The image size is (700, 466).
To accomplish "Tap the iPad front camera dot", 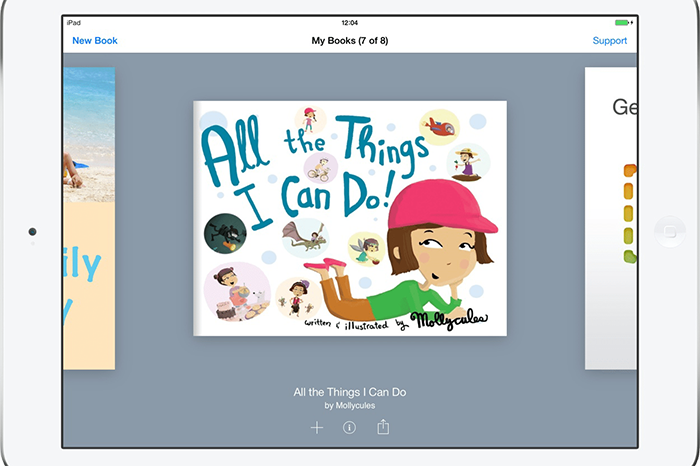I will coord(32,231).
